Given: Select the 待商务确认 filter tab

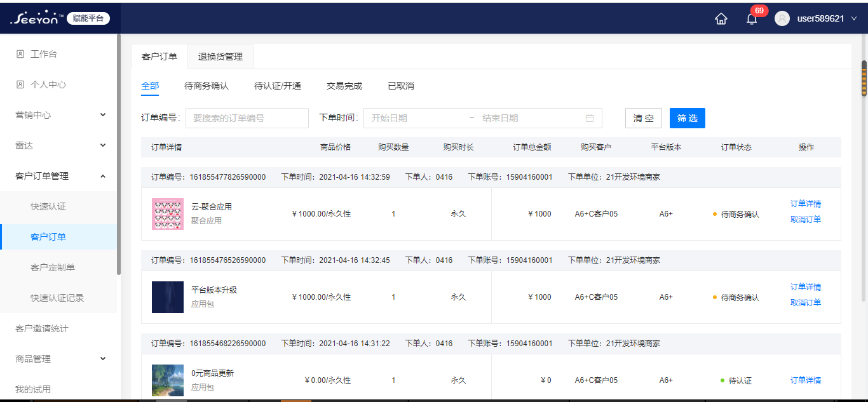Looking at the screenshot, I should pyautogui.click(x=207, y=86).
